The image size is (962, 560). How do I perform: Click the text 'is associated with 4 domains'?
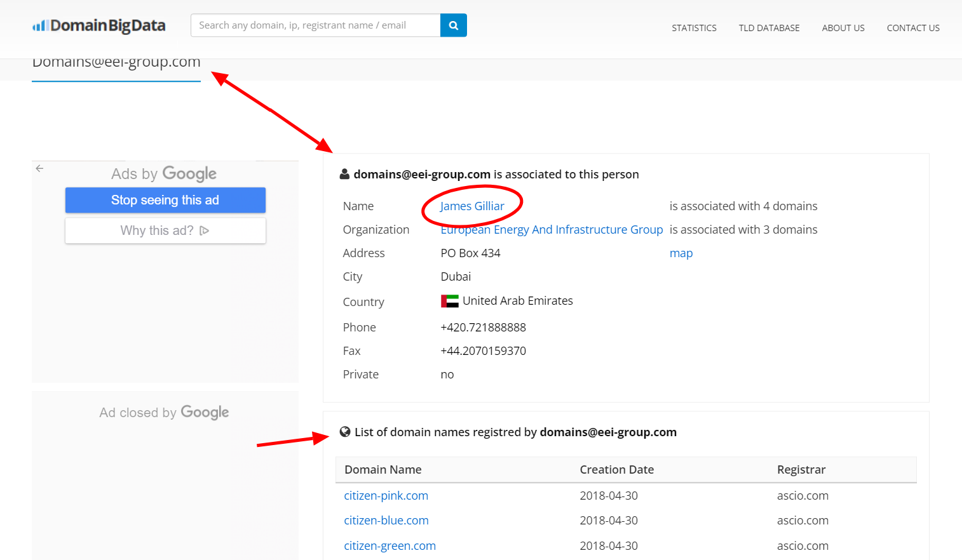743,206
